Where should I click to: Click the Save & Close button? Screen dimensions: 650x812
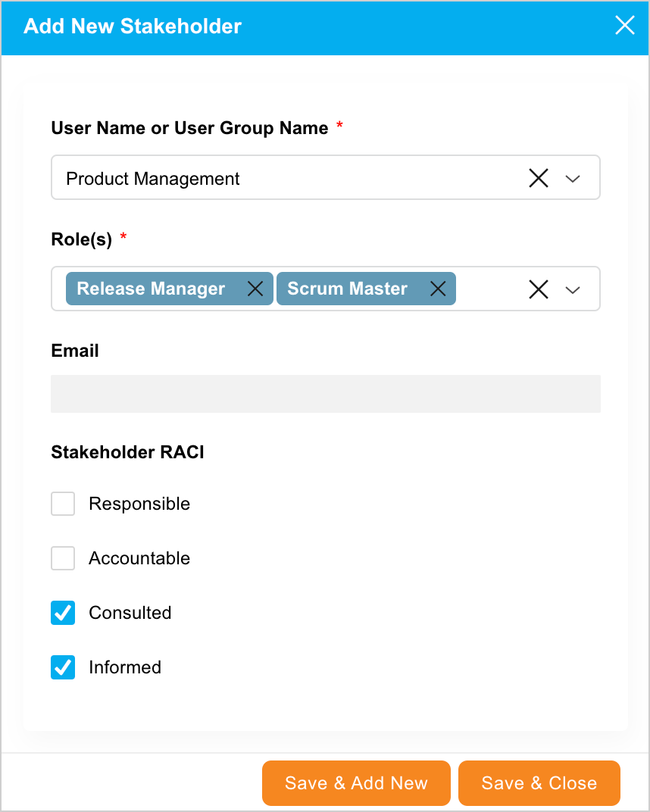click(539, 783)
